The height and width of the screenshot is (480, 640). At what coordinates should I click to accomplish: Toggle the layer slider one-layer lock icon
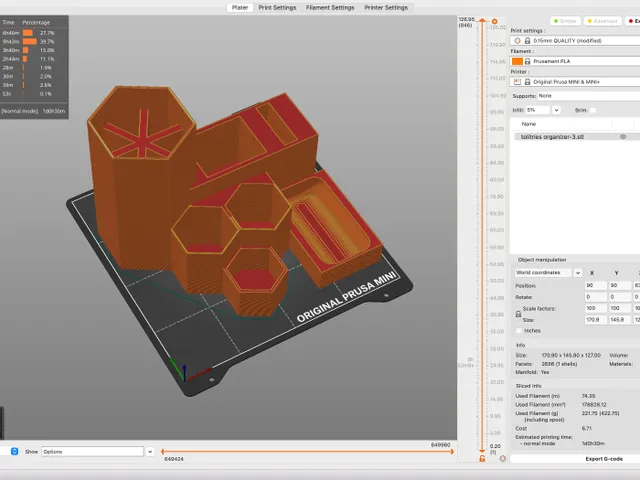[x=482, y=459]
